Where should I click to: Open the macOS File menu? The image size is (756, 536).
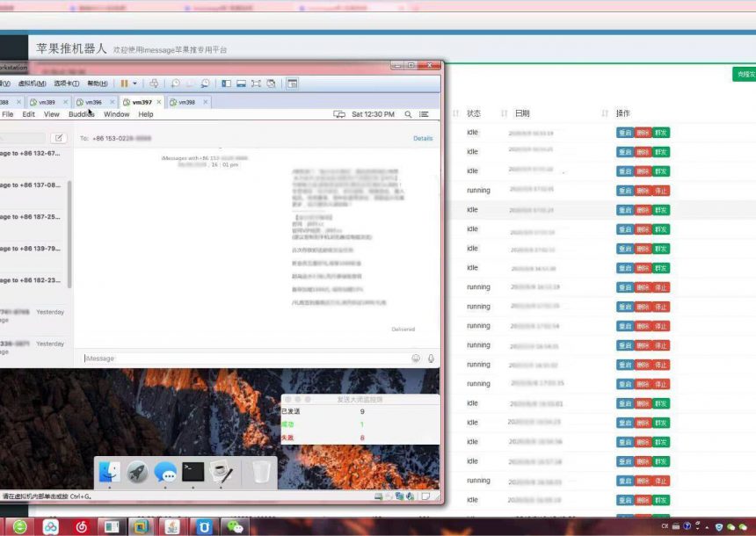pyautogui.click(x=8, y=114)
